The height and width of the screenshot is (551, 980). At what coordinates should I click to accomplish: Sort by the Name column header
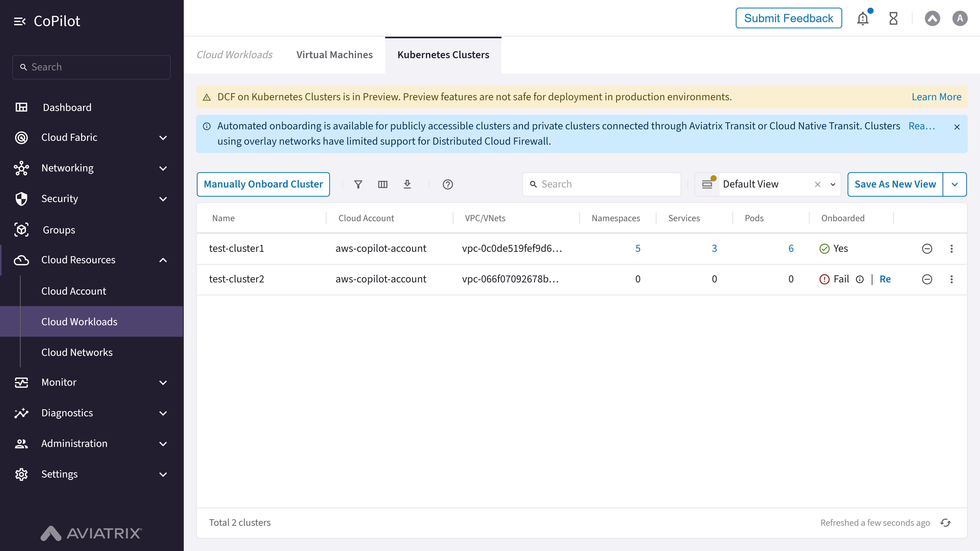tap(223, 218)
